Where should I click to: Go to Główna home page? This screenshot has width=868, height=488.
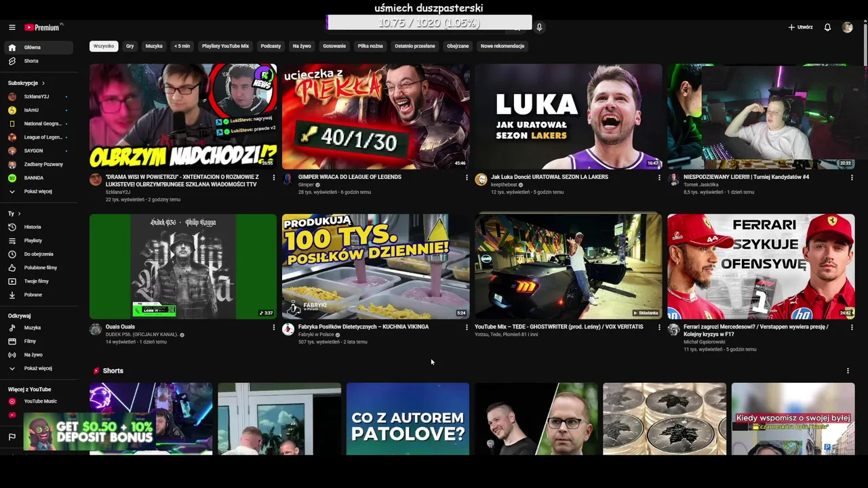pos(38,47)
